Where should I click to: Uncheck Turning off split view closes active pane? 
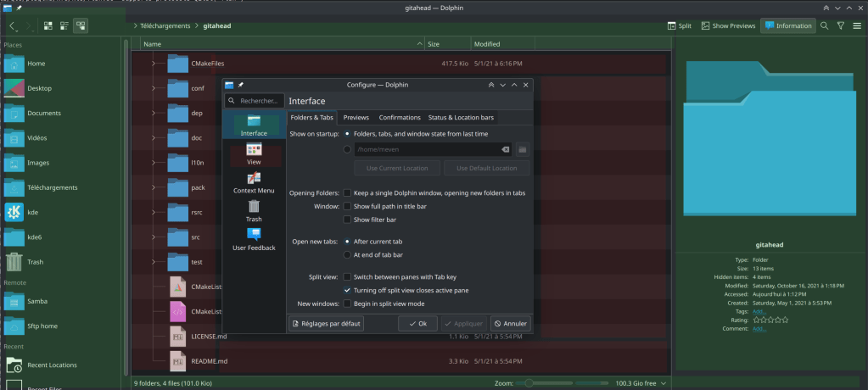[x=347, y=290]
